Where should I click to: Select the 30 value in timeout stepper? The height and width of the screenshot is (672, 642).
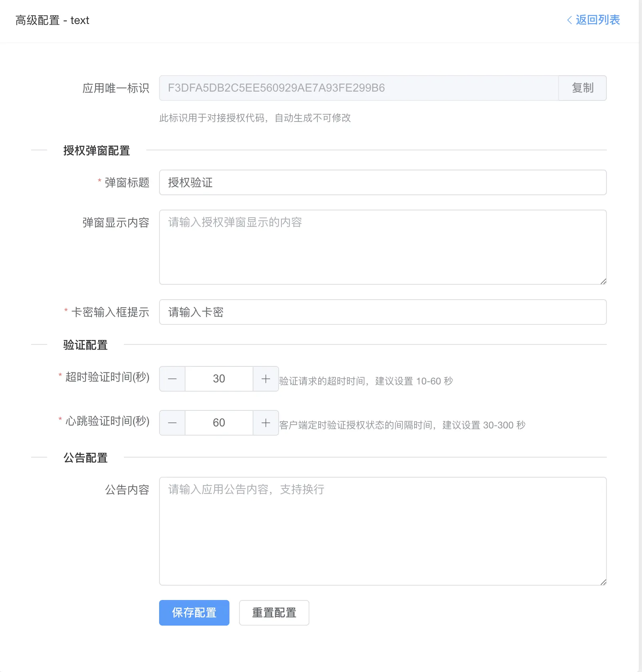pyautogui.click(x=219, y=378)
